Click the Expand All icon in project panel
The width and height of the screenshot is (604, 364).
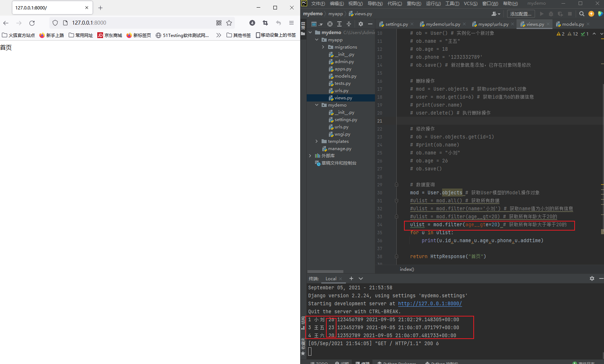click(339, 24)
